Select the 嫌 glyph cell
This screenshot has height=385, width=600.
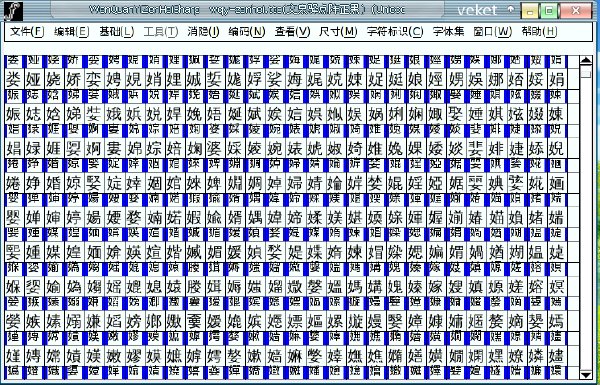94,321
